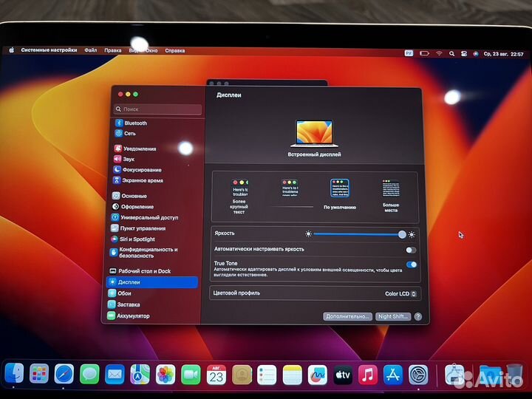Open Photos app in Dock
The width and height of the screenshot is (532, 399).
[166, 375]
